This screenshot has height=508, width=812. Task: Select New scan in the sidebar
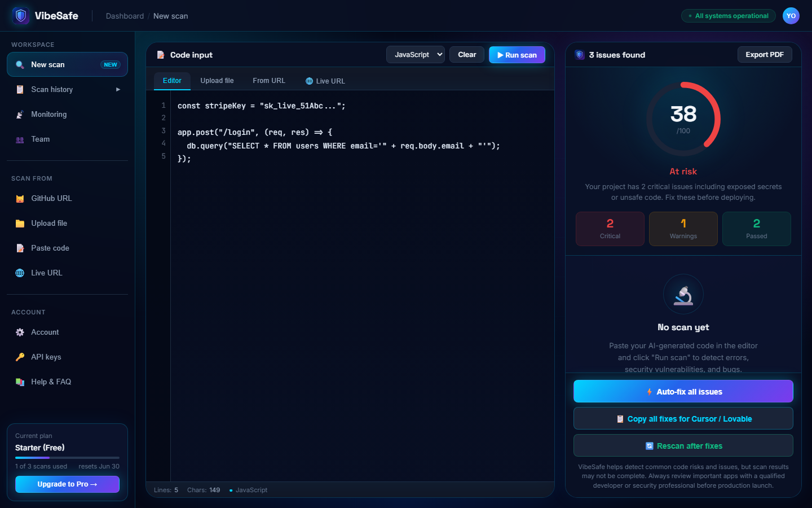67,65
